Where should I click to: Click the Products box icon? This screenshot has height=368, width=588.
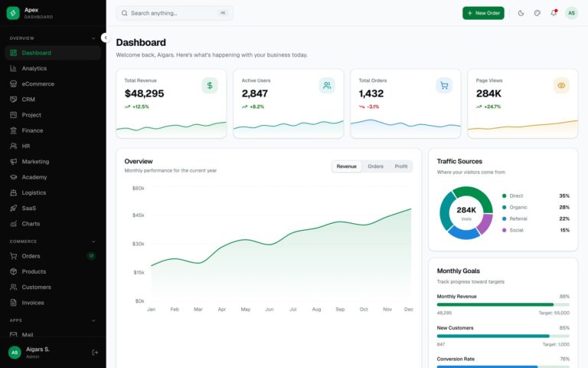(14, 271)
